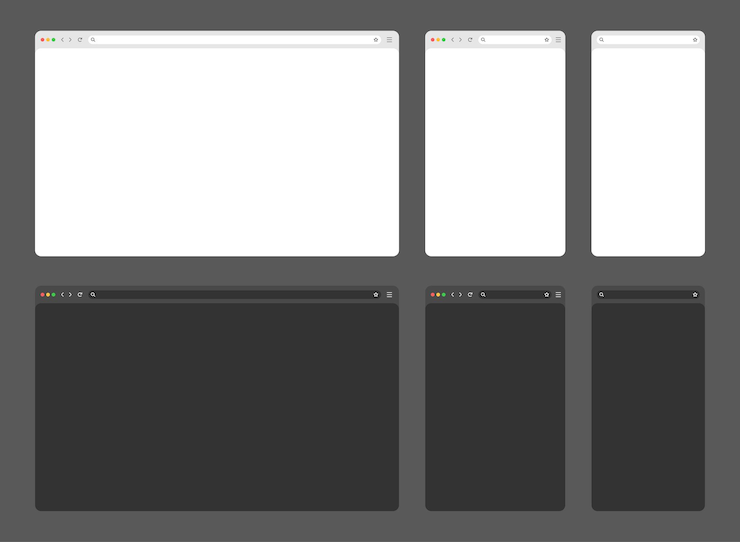Screen dimensions: 740x542
Task: Focus the search field of the narrow dark browser
Action: tap(648, 295)
